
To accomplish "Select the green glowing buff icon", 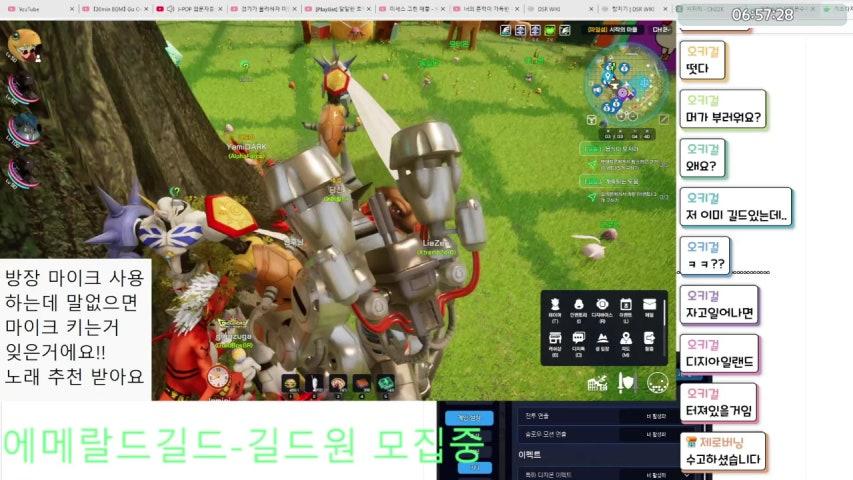I will click(x=550, y=30).
